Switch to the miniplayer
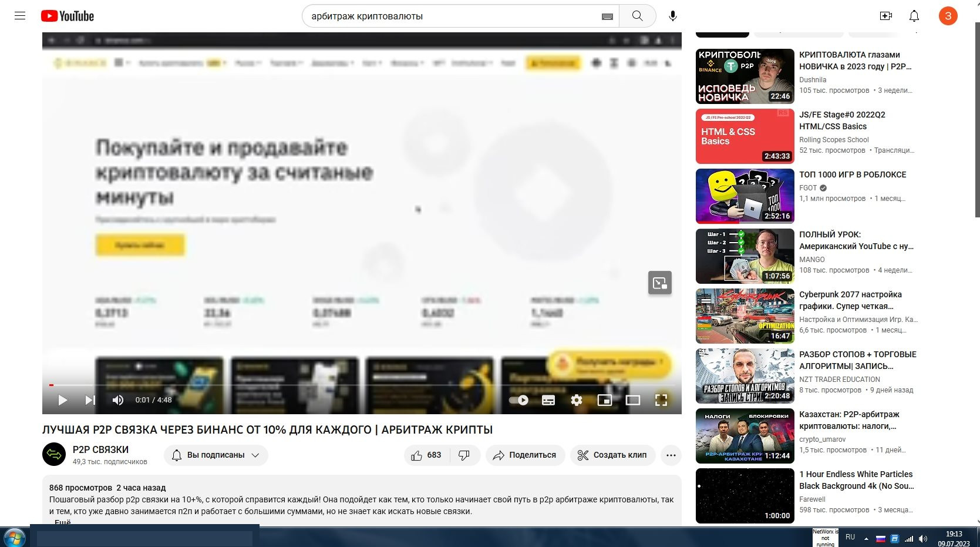Viewport: 980px width, 547px height. click(x=605, y=400)
